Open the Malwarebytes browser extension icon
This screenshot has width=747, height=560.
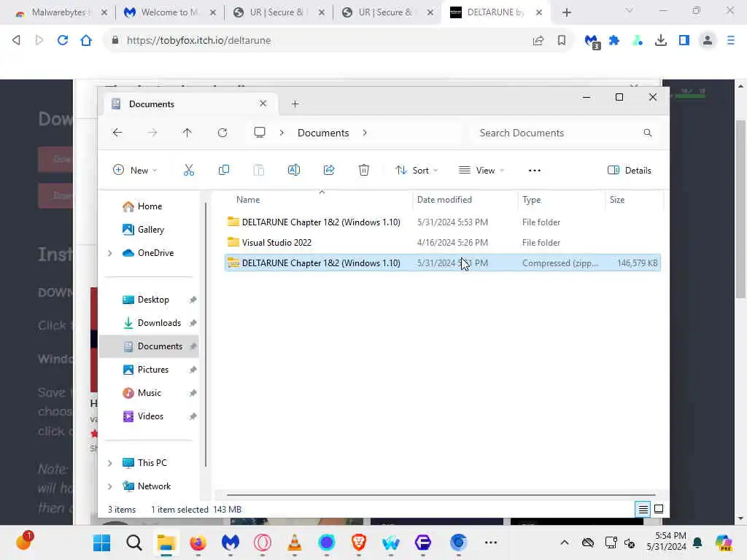point(592,42)
